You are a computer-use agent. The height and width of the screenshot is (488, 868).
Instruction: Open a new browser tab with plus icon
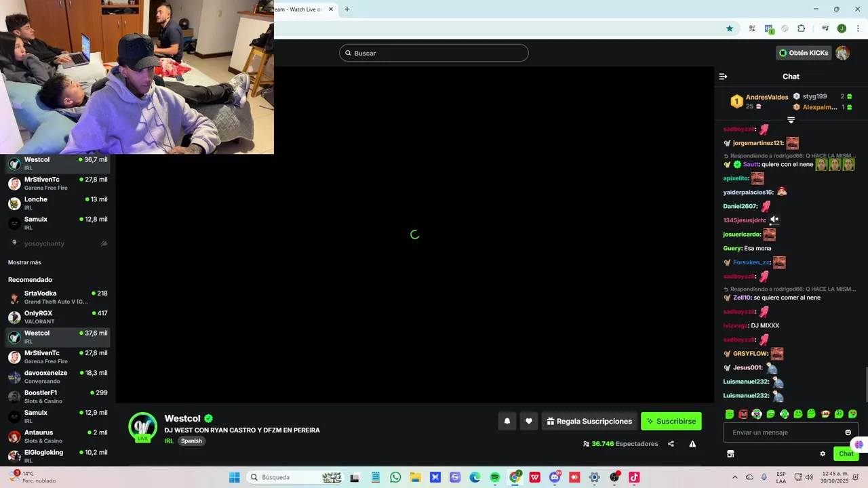click(347, 9)
